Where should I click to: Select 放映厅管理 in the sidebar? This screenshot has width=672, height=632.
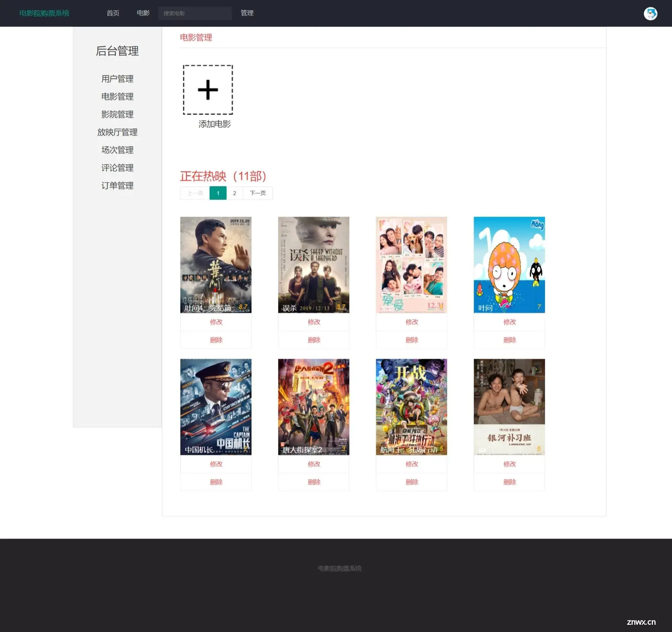(x=117, y=132)
